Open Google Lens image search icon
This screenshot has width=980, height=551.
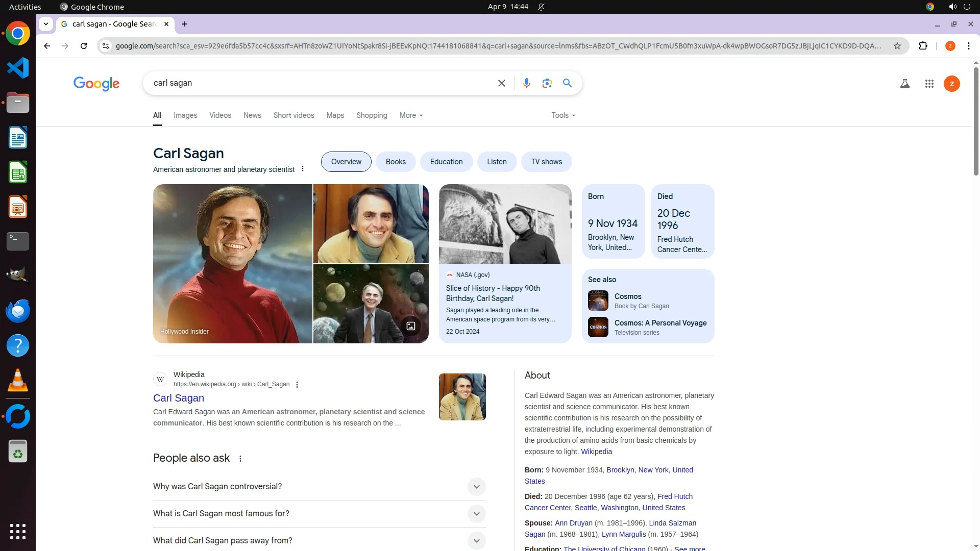(547, 83)
